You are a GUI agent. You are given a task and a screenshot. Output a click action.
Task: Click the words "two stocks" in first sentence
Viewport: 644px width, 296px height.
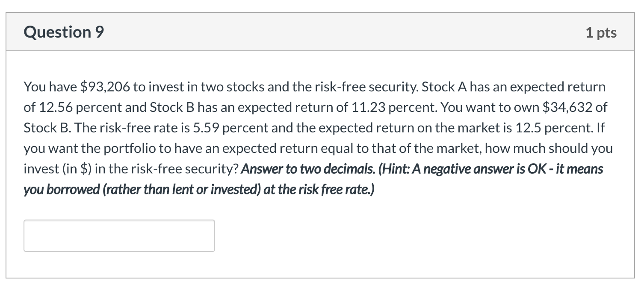234,87
